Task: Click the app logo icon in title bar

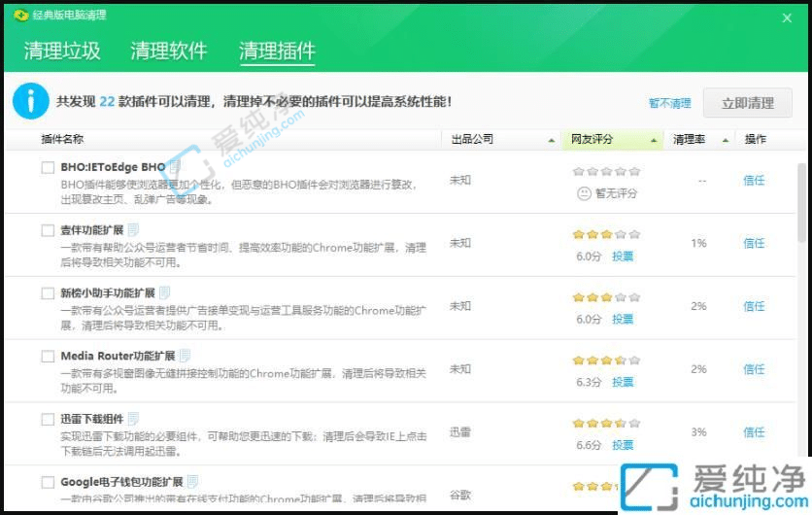Action: (x=21, y=15)
